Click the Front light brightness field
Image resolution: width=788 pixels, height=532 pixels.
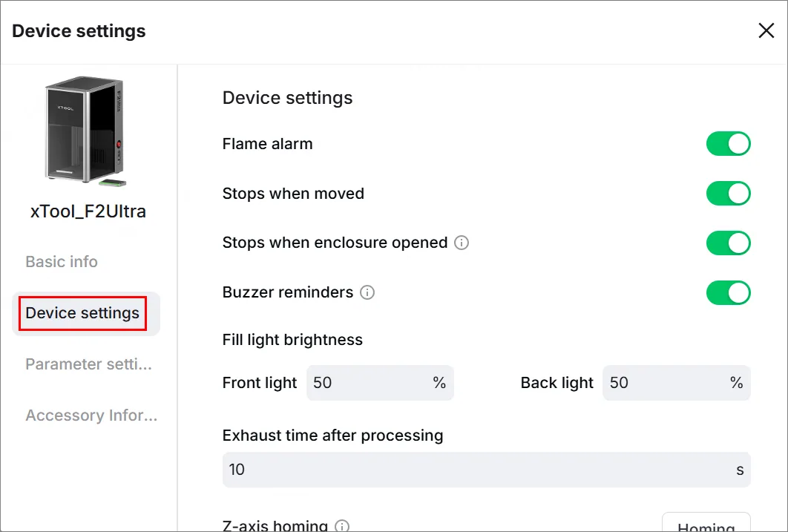pyautogui.click(x=380, y=383)
